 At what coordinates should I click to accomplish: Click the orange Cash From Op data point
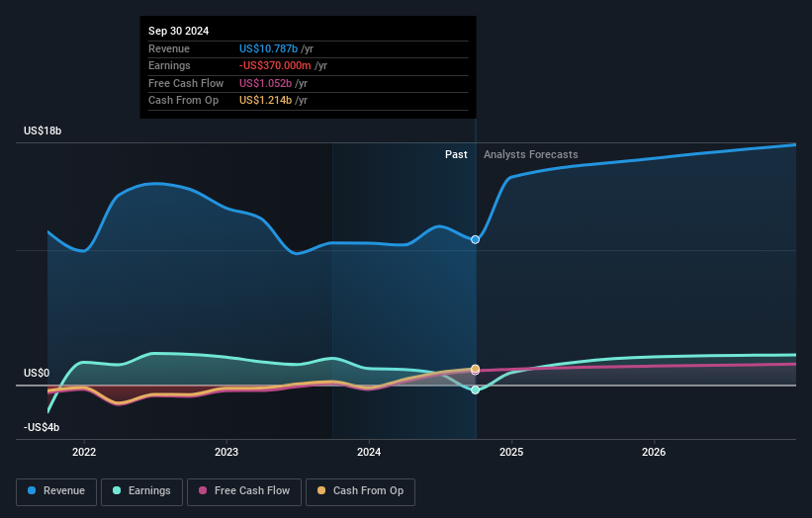point(475,369)
